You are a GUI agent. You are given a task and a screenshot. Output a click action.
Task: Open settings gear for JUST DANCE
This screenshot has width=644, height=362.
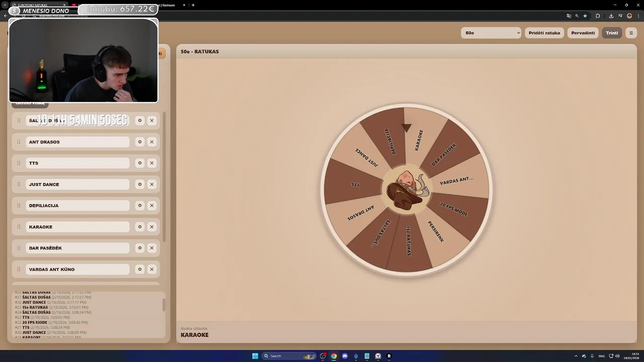pos(140,185)
